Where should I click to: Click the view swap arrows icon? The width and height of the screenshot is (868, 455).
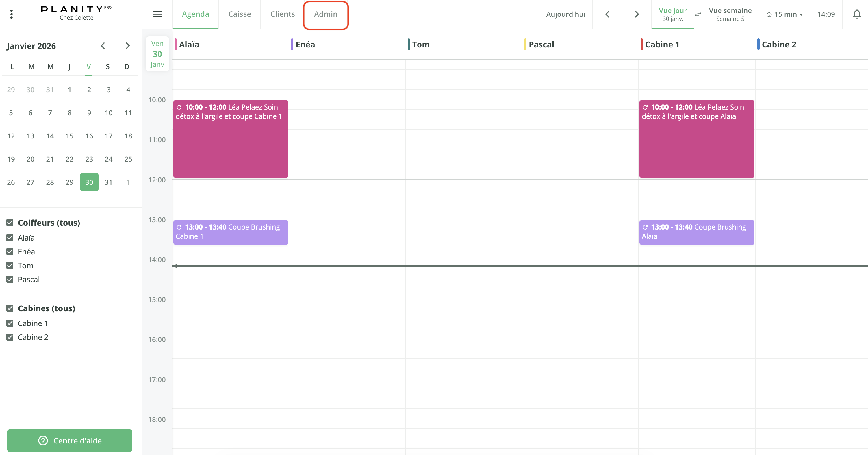tap(698, 14)
